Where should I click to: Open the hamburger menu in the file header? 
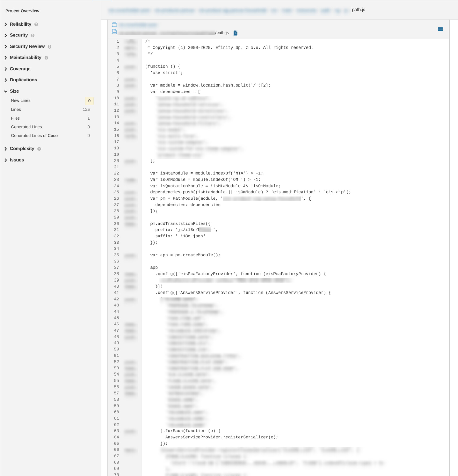coord(440,29)
